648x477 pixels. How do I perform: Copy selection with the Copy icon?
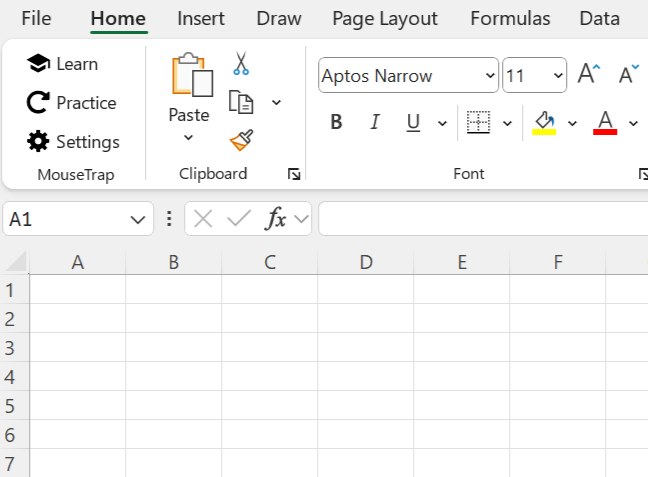(x=241, y=102)
